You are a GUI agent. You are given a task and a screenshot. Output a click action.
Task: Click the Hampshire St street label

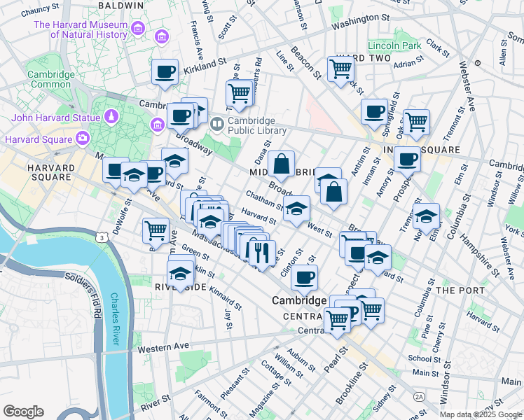point(480,255)
